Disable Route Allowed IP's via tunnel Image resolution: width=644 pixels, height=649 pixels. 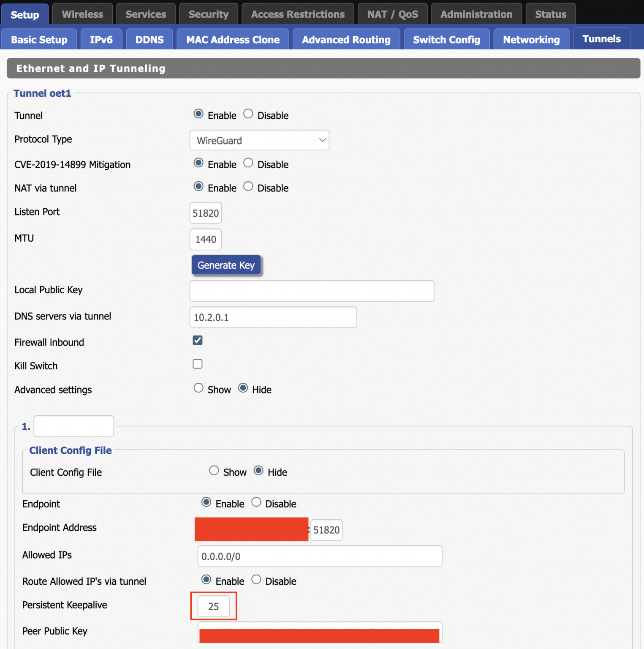coord(256,580)
